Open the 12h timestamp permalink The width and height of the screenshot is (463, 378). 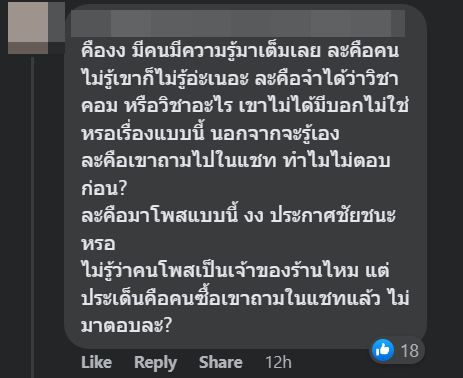coord(278,362)
